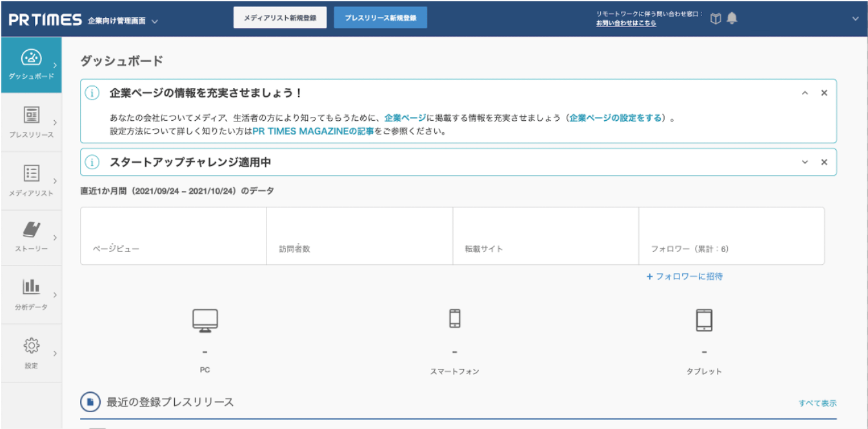Expand the スタートアップチャレンジ適用中 banner
Image resolution: width=868 pixels, height=429 pixels.
tap(805, 162)
